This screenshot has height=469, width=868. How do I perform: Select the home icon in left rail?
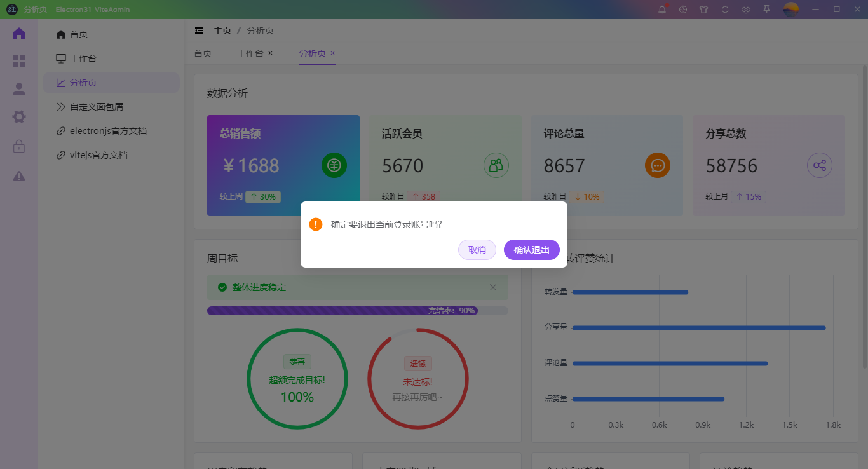pyautogui.click(x=19, y=34)
